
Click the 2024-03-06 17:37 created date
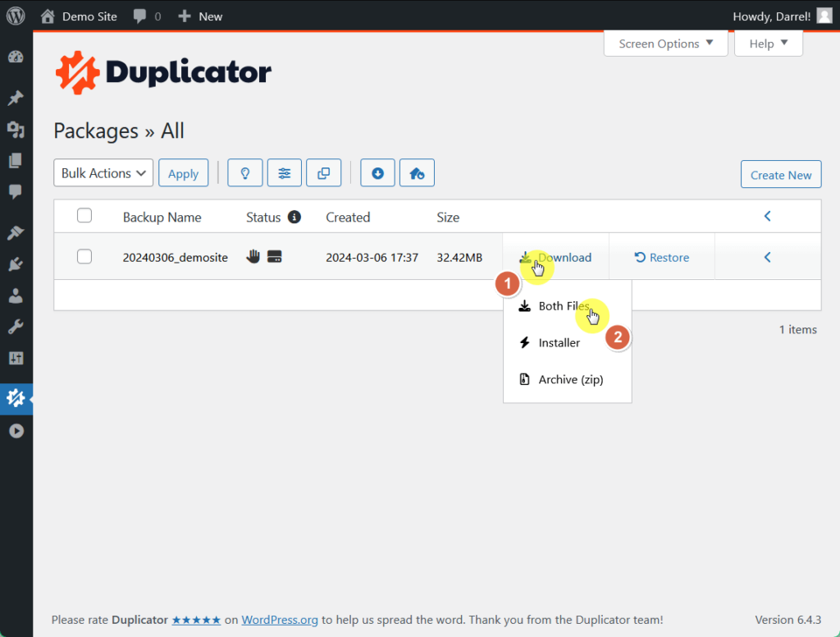(x=372, y=258)
